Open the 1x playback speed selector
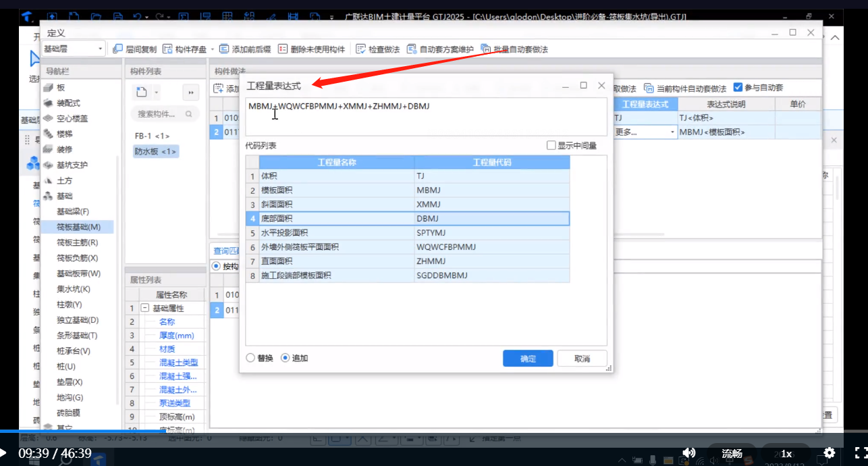 coord(786,454)
